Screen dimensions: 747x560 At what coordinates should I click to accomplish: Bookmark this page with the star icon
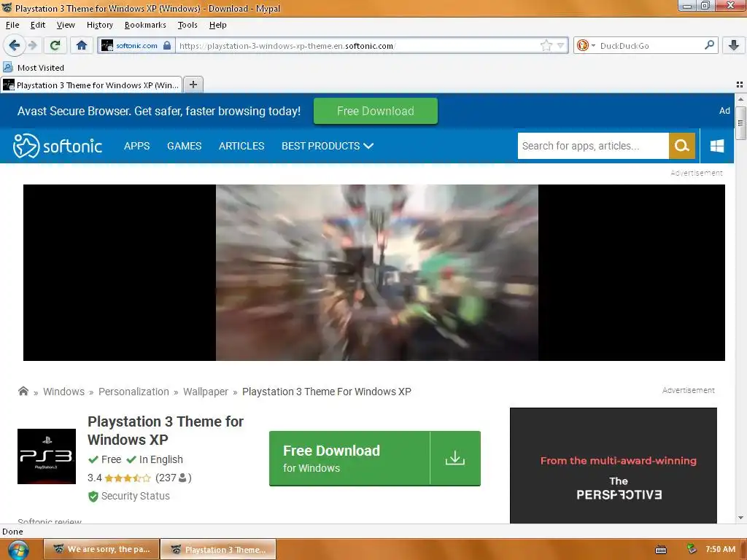coord(546,46)
